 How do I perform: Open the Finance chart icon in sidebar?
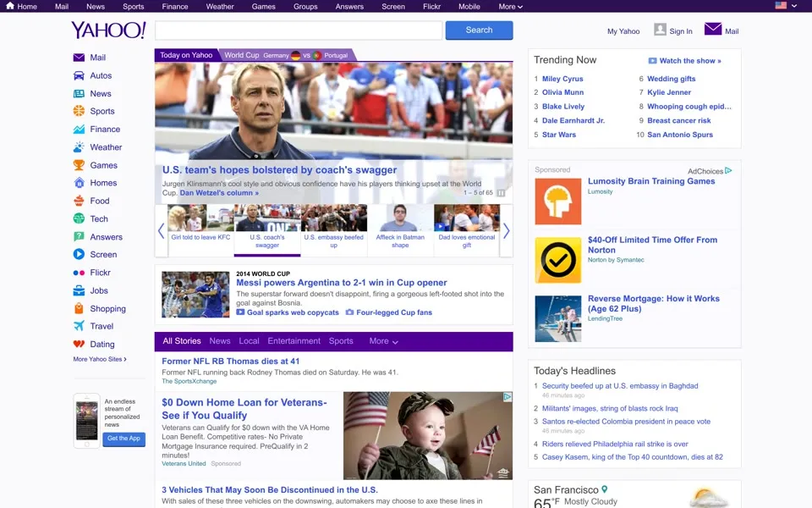(79, 129)
